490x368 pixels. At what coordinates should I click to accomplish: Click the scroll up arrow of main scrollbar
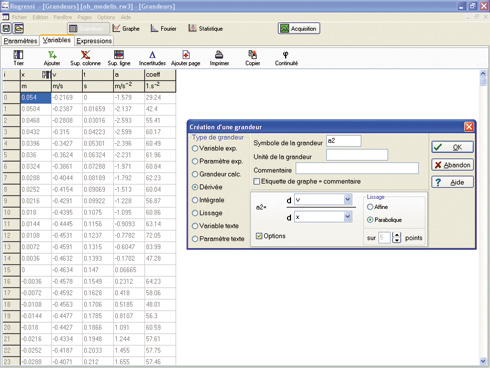pos(483,73)
